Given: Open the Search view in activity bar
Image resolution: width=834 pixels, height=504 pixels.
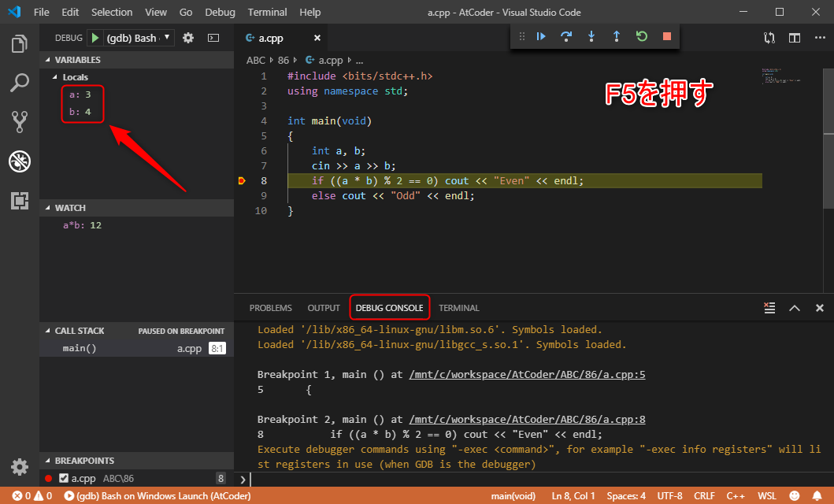Looking at the screenshot, I should coord(19,82).
